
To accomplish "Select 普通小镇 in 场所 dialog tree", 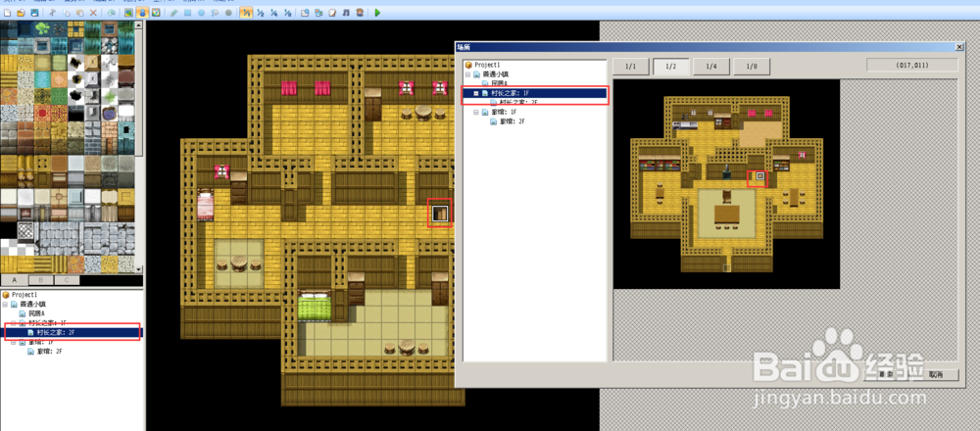I will [496, 74].
